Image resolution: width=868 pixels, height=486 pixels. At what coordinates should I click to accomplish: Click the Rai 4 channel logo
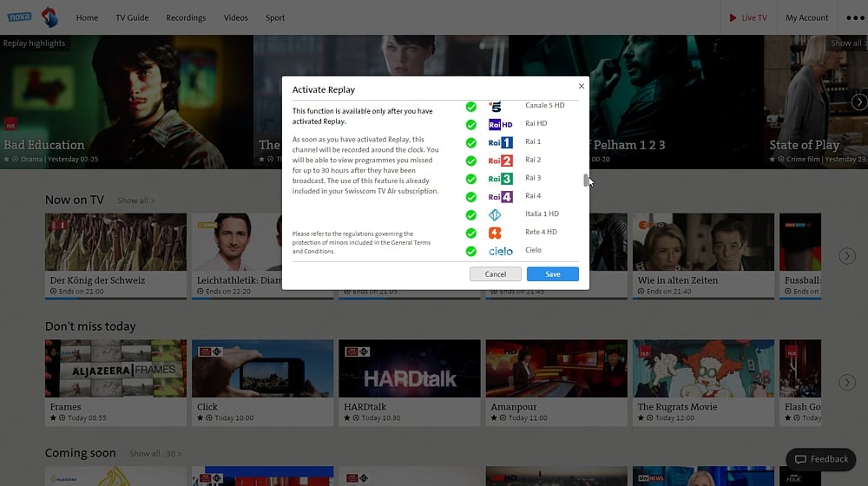point(501,196)
